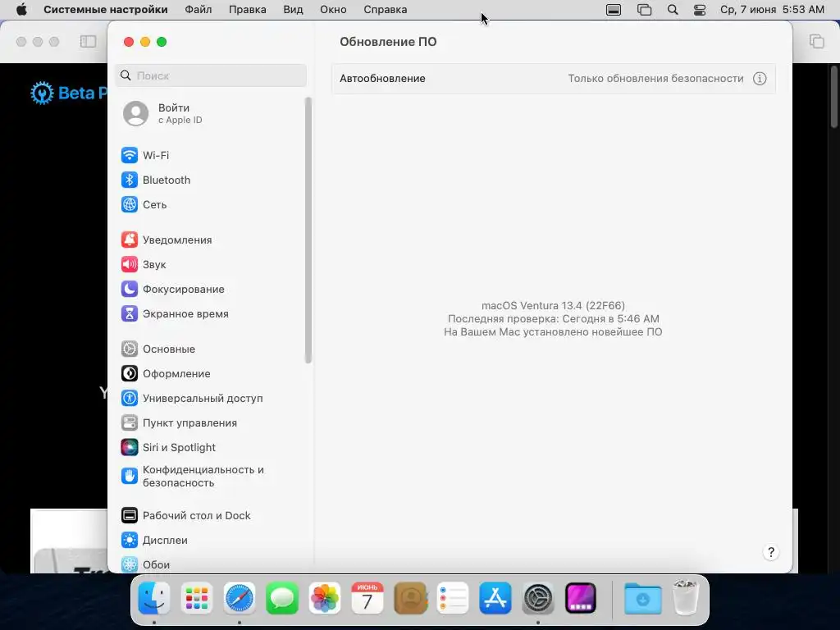Open Calendar from the Dock
840x630 pixels.
367,598
